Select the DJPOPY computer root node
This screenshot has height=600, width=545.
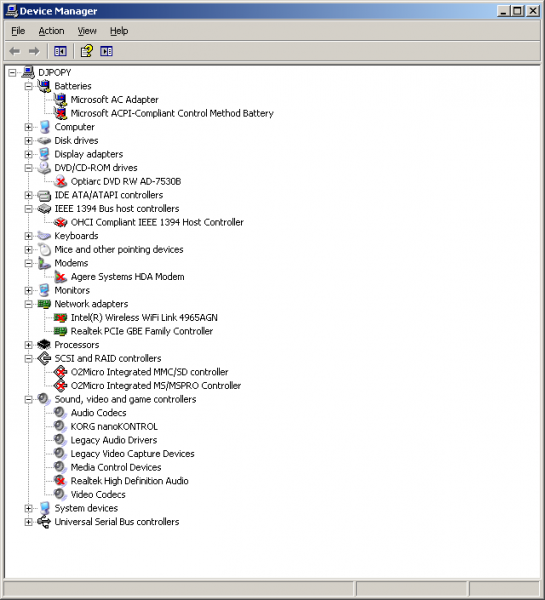55,72
